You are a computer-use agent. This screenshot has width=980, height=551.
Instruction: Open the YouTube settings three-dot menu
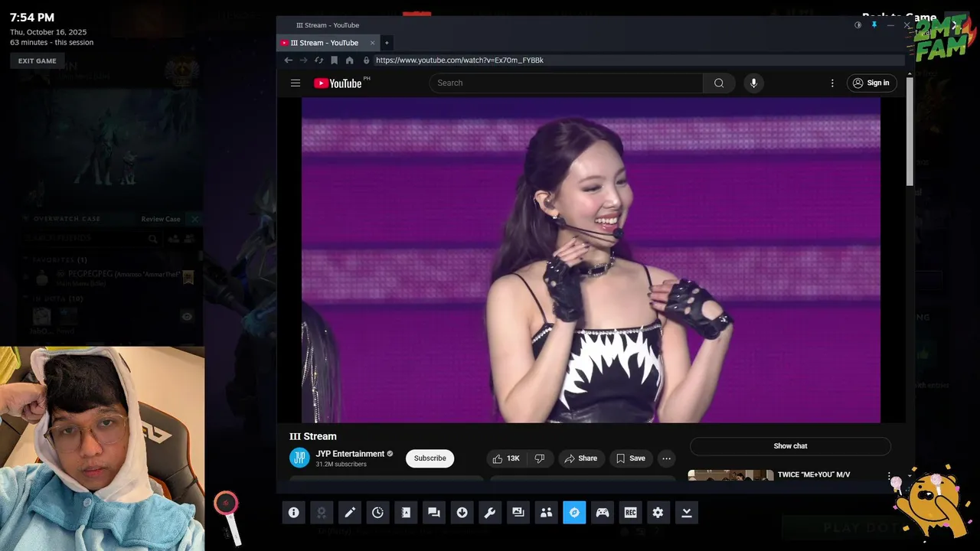832,83
